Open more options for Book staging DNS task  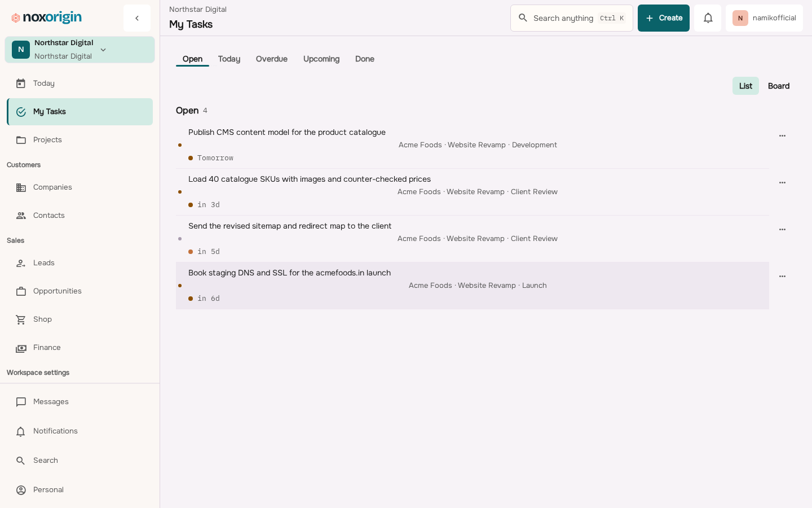click(782, 277)
